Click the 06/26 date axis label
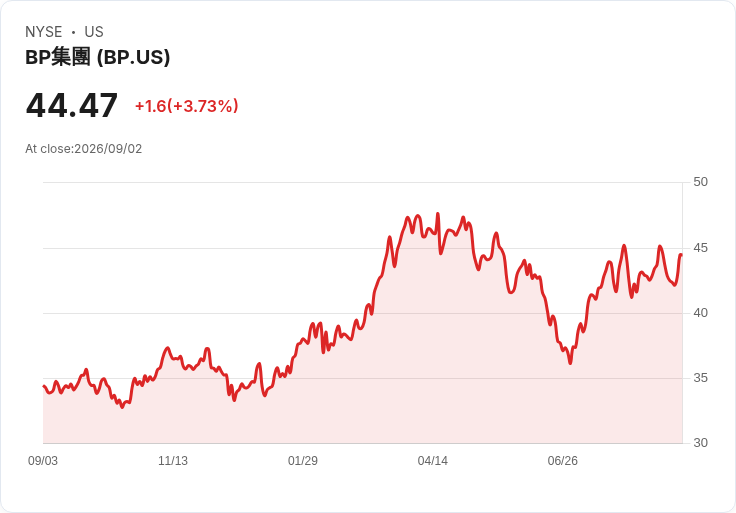 pos(563,461)
